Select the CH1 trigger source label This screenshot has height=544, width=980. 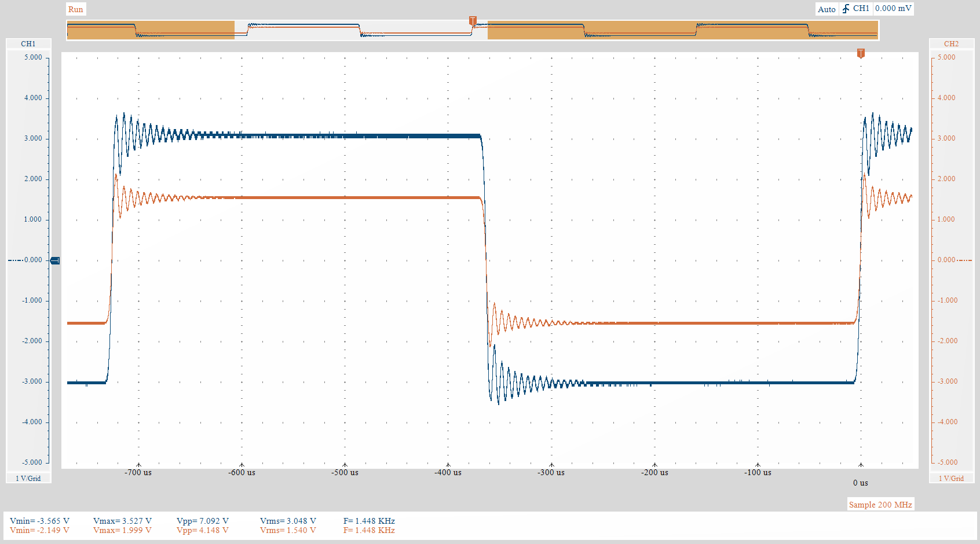click(x=861, y=9)
